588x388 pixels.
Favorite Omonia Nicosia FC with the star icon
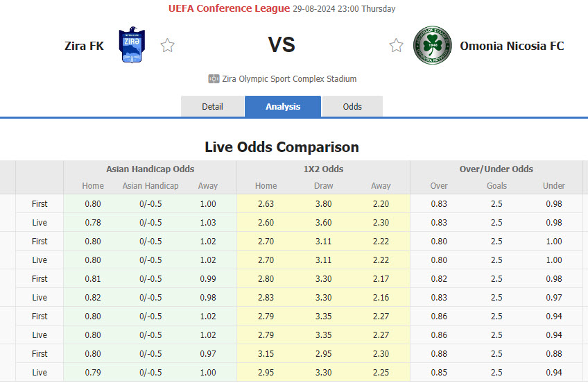click(x=396, y=45)
